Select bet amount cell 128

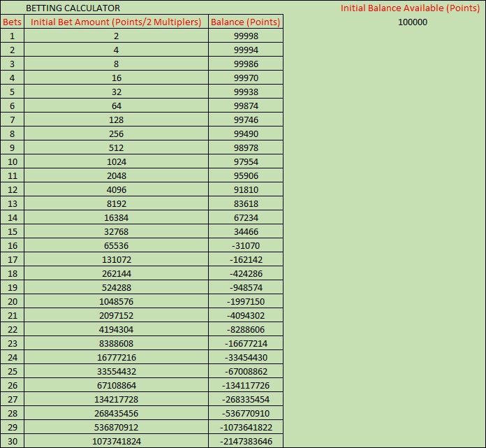116,120
